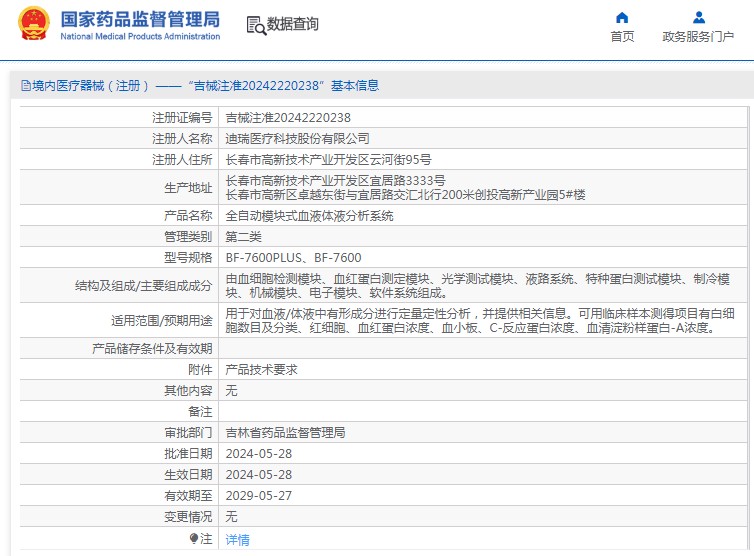Image resolution: width=754 pixels, height=556 pixels.
Task: Click the 国家药品监督管理局 site title
Action: (140, 20)
